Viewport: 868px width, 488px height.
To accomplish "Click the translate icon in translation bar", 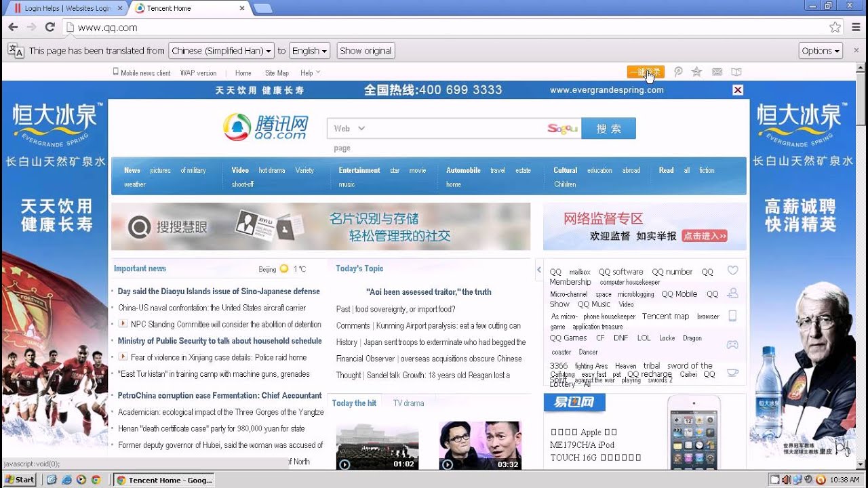I will 15,51.
